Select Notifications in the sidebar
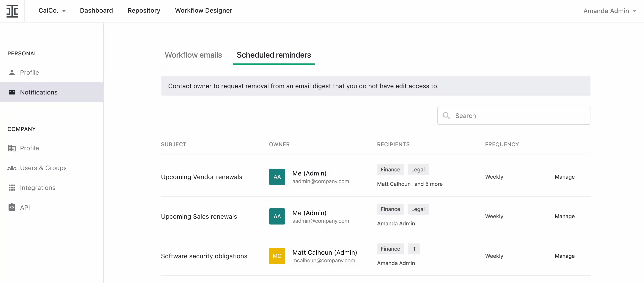This screenshot has height=283, width=644. point(52,92)
